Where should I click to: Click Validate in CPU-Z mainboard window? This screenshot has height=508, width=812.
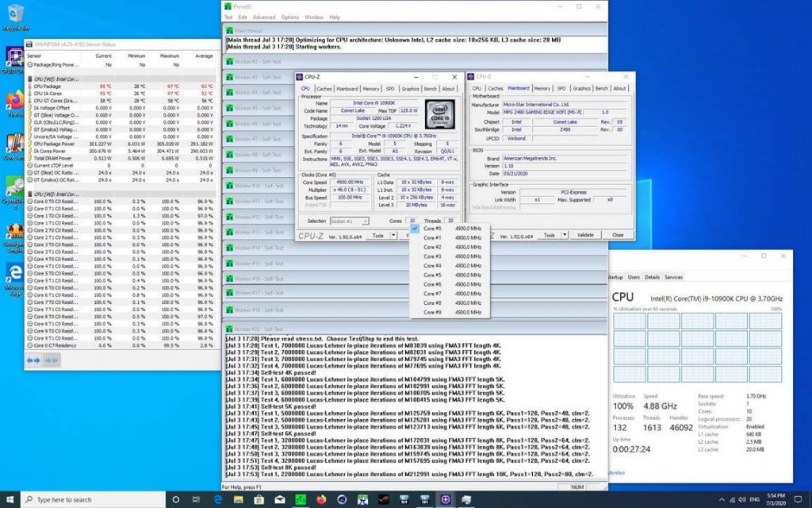[586, 235]
